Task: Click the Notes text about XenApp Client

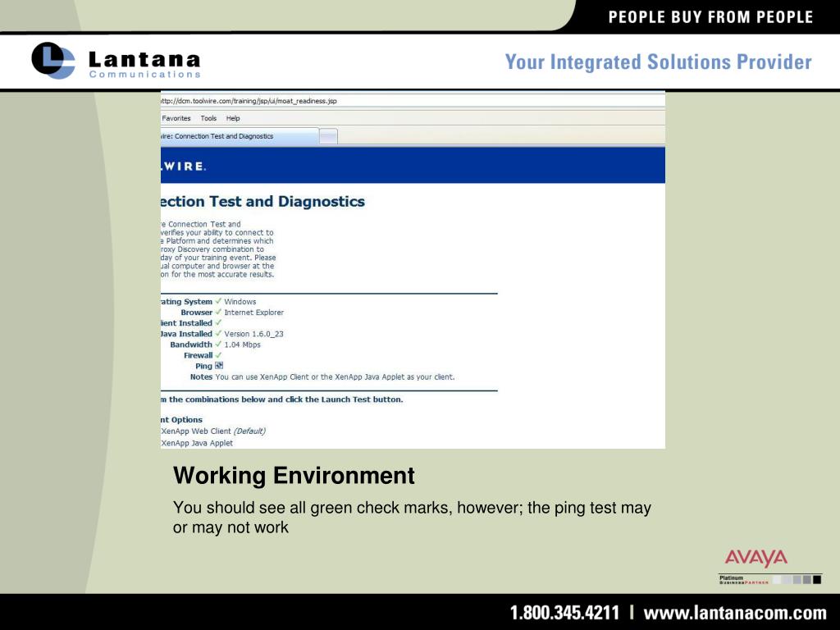Action: click(x=335, y=377)
